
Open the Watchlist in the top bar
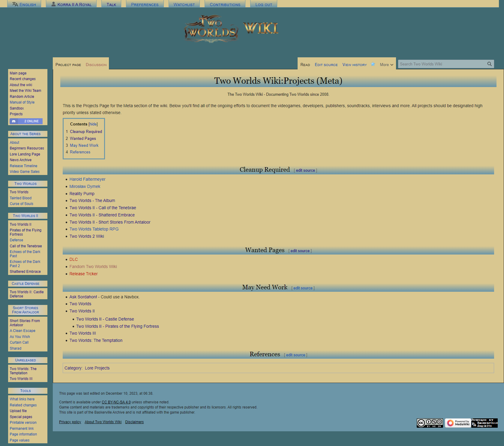point(184,5)
